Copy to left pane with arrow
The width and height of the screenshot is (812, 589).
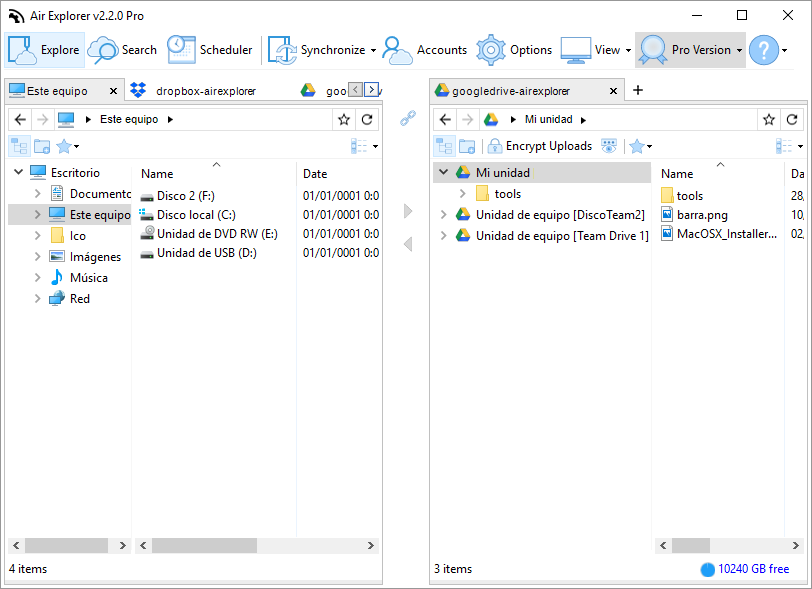pos(408,243)
